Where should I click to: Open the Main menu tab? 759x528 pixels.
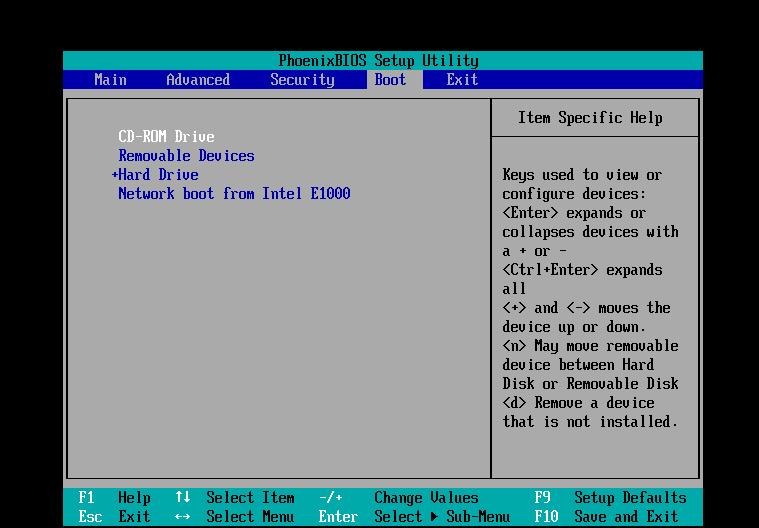click(110, 79)
